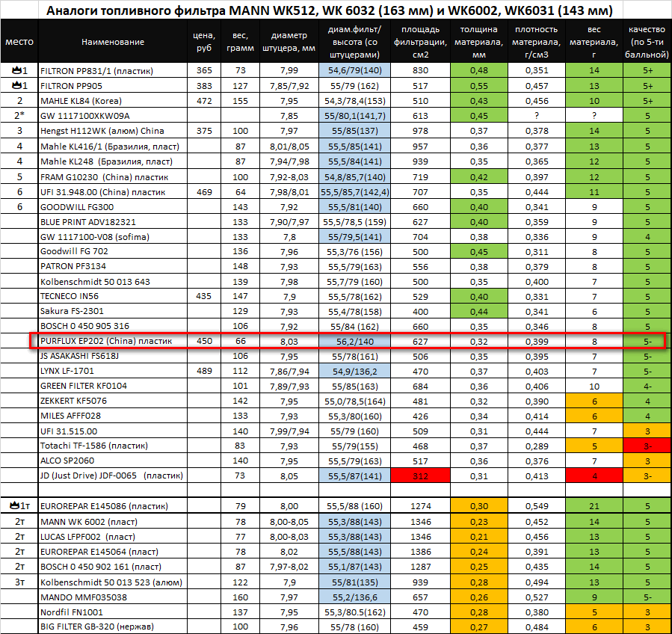This screenshot has height=634, width=672.
Task: Select the 'диам.фильт/высота (со штуцерами)' header
Action: [354, 42]
